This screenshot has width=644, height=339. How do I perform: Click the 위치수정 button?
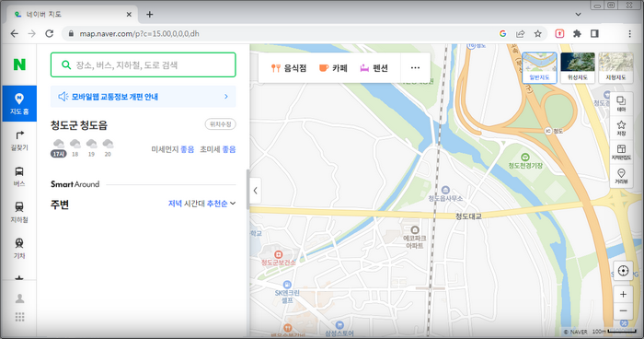(x=220, y=124)
